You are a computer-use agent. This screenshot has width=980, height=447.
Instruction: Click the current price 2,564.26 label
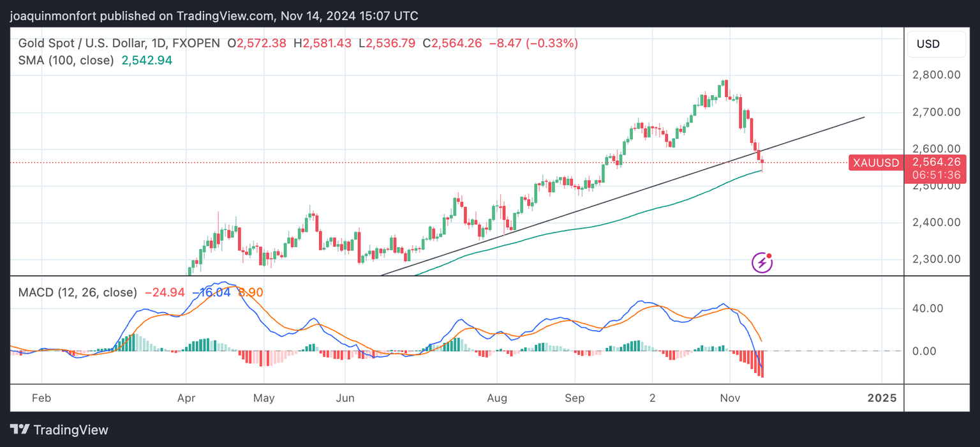[937, 162]
